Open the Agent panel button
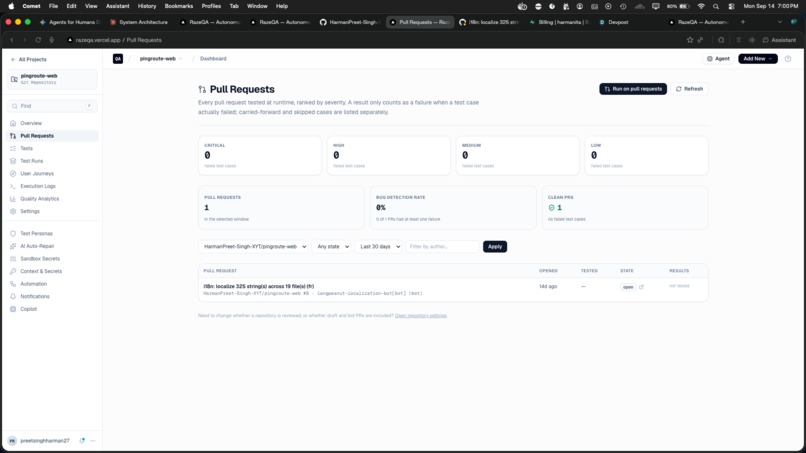 [718, 59]
